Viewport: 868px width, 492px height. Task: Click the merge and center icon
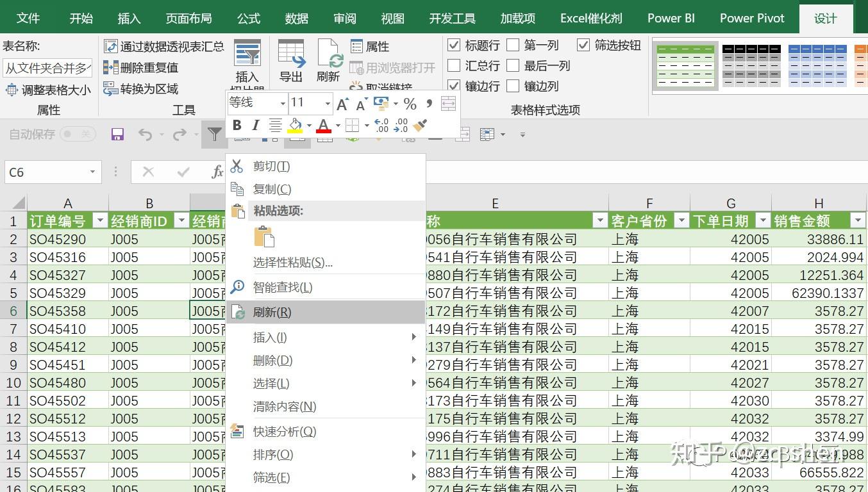click(x=448, y=104)
